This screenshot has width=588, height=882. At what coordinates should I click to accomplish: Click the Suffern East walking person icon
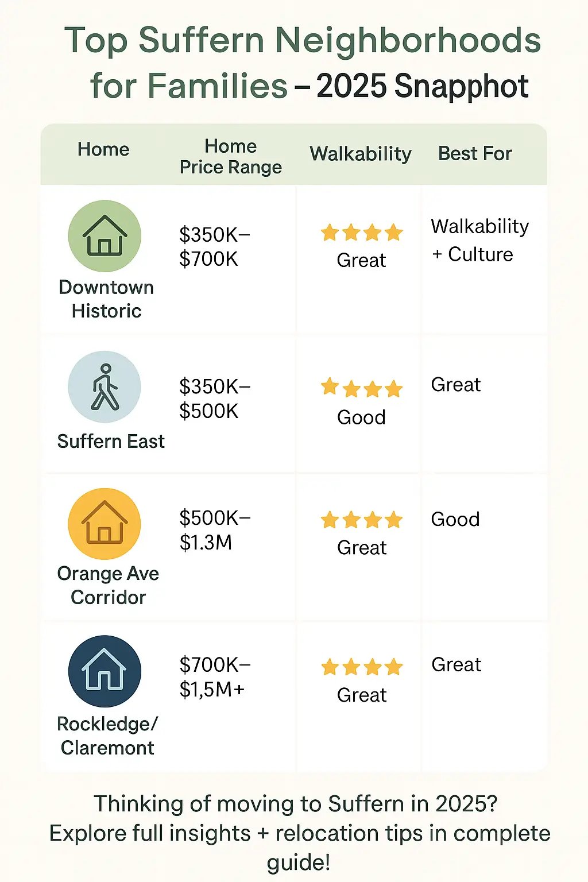105,387
